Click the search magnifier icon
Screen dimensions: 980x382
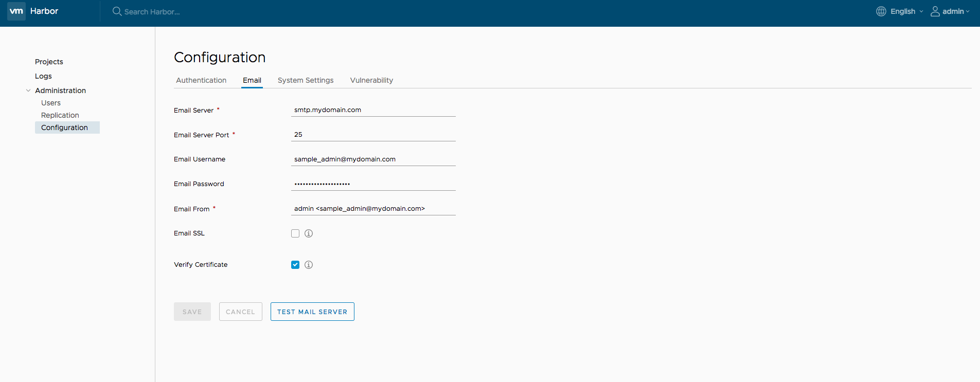coord(117,11)
